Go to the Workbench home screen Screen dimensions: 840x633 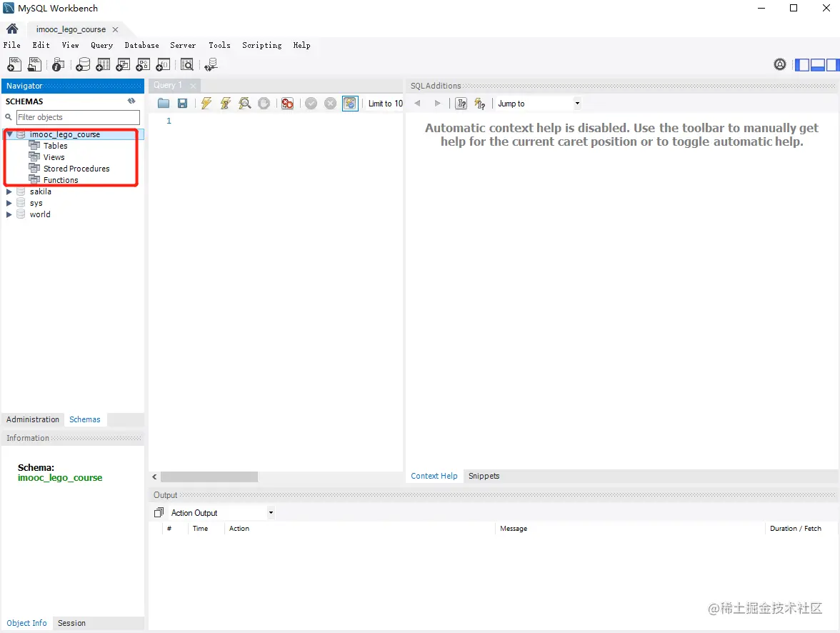[12, 29]
